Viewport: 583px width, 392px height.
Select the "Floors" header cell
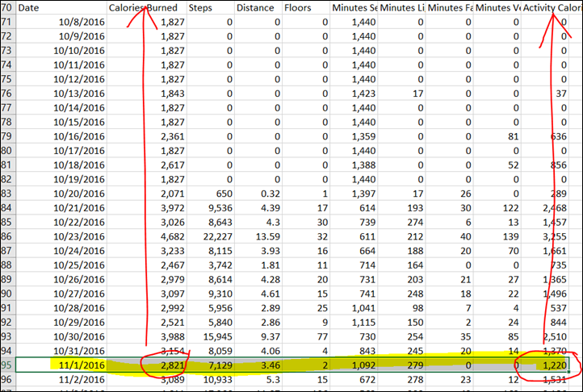pos(305,7)
